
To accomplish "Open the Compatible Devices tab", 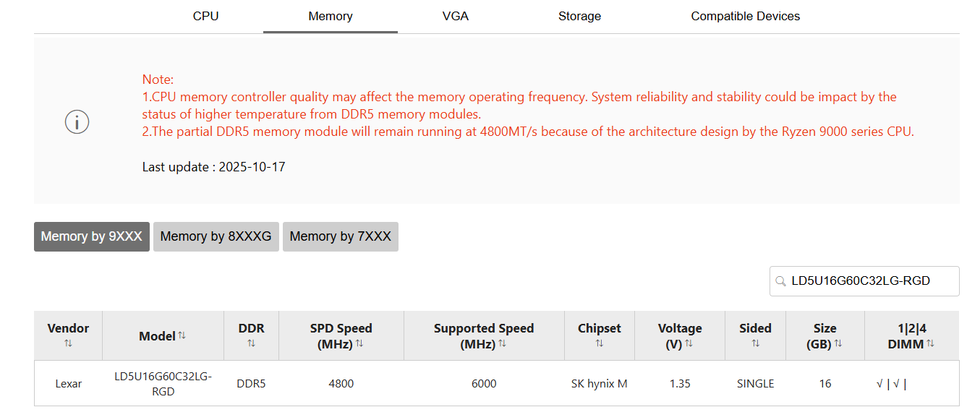I will point(746,16).
